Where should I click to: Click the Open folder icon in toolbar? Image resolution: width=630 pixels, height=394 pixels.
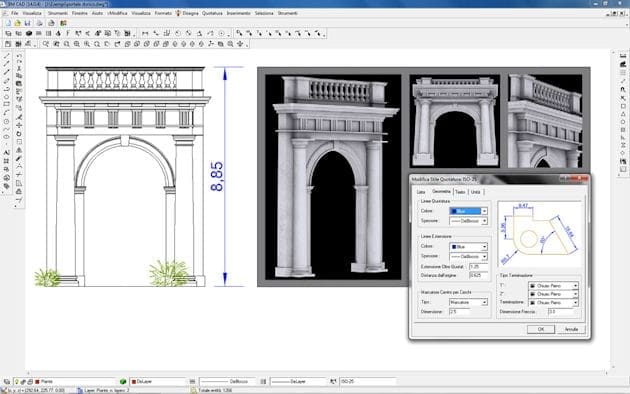17,23
